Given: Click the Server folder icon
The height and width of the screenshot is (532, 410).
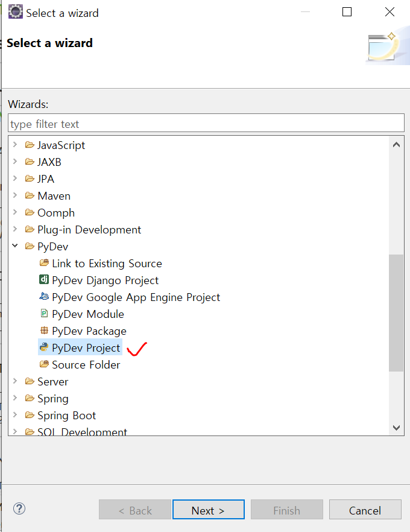Looking at the screenshot, I should coord(30,381).
